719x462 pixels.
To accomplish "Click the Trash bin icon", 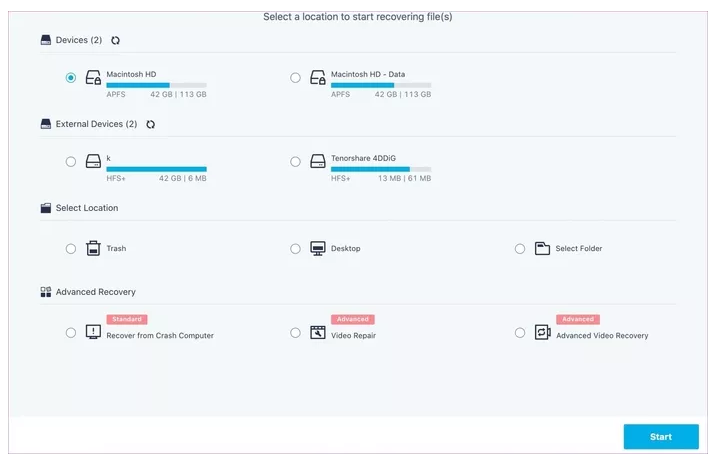I will coord(93,248).
